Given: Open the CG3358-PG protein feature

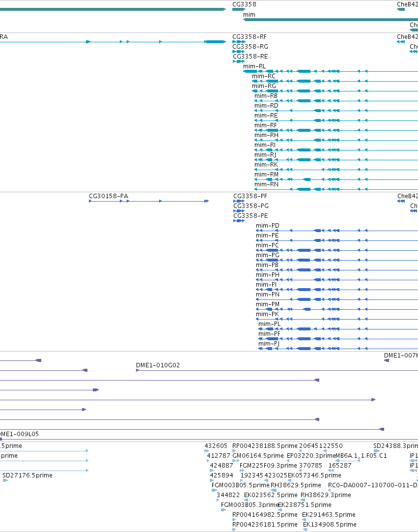Looking at the screenshot, I should [251, 206].
